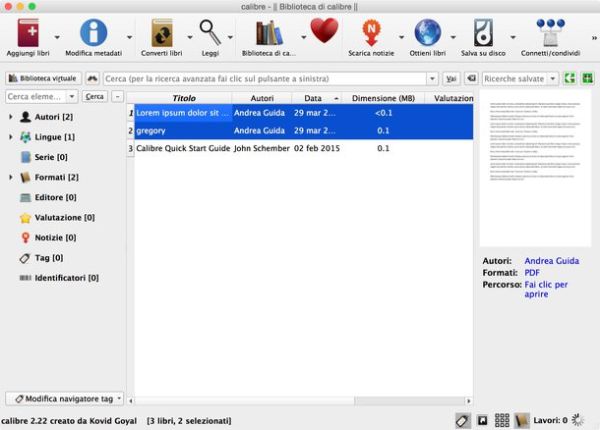Screen dimensions: 600x430
Task: Click the green add saved search icon
Action: coord(587,78)
